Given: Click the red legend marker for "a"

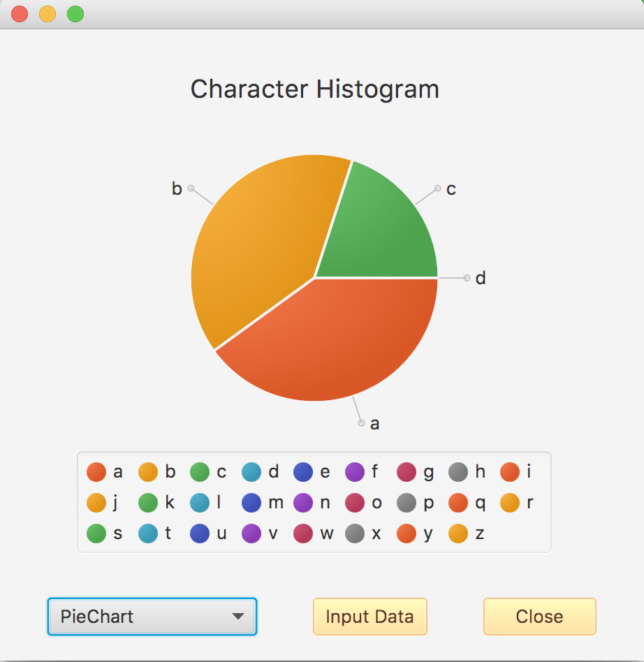Looking at the screenshot, I should (96, 471).
